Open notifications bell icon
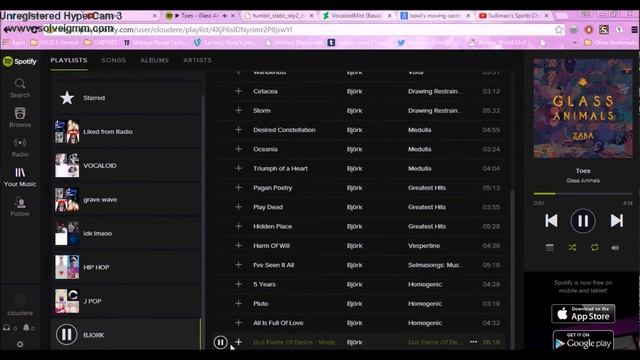Screen dimensions: 640x360 click(x=27, y=327)
